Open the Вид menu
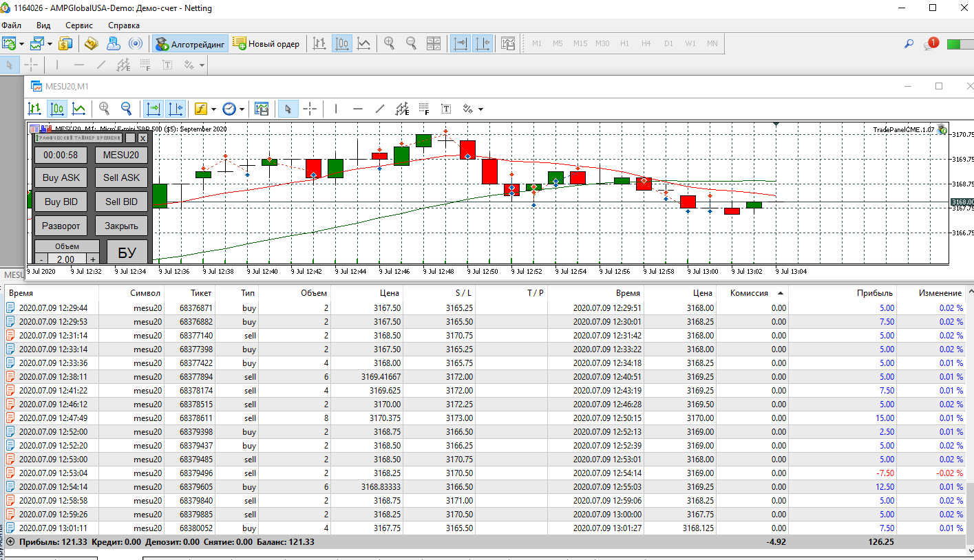Image resolution: width=974 pixels, height=560 pixels. (x=43, y=25)
